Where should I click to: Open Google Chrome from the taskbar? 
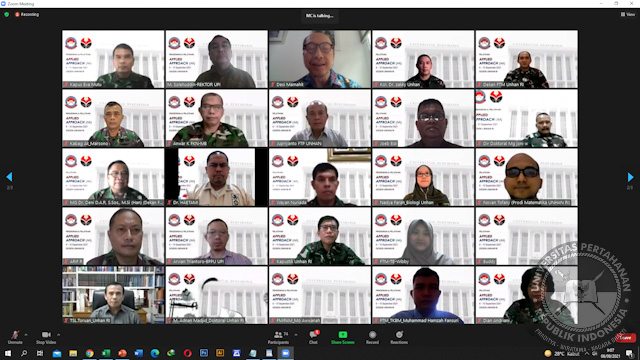pyautogui.click(x=89, y=353)
